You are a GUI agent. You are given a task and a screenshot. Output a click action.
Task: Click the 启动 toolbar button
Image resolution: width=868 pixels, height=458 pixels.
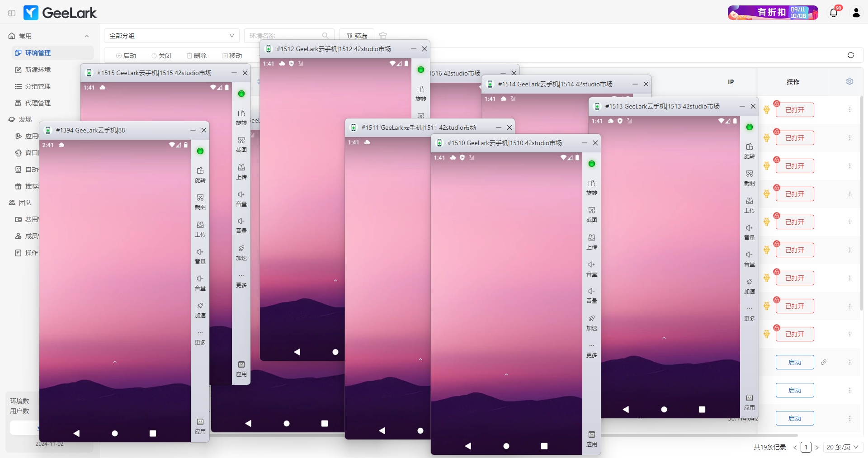[x=126, y=56]
